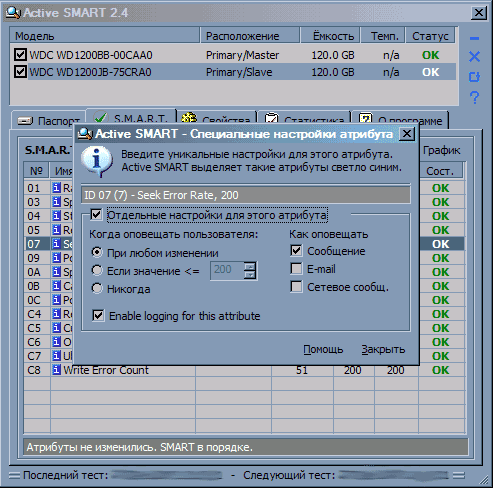Viewport: 493px width, 488px height.
Task: Select the Write Error Count attribute row
Action: (x=244, y=370)
